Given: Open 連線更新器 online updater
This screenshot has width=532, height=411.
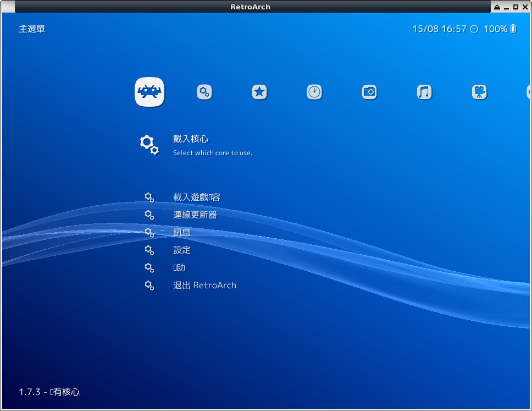Looking at the screenshot, I should pos(195,215).
